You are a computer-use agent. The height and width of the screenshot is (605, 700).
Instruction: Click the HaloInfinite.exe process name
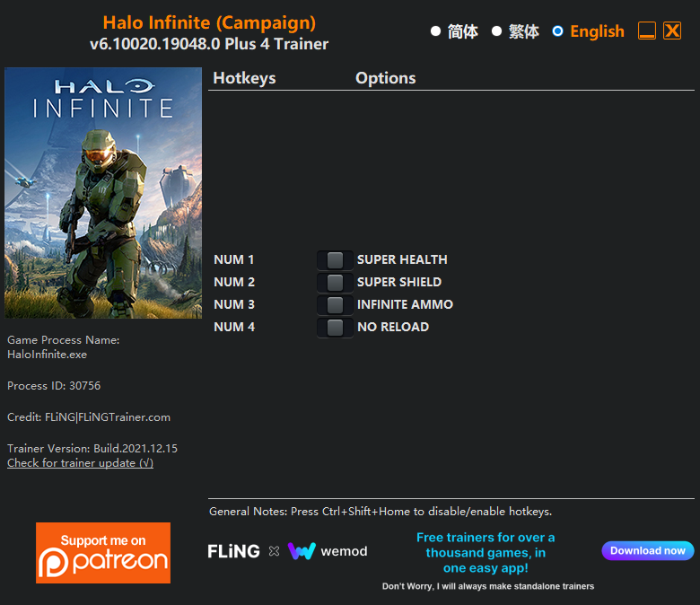point(48,355)
